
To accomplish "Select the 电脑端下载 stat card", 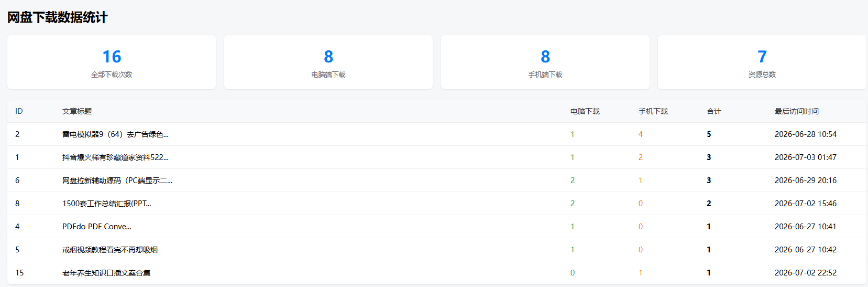I will point(328,62).
